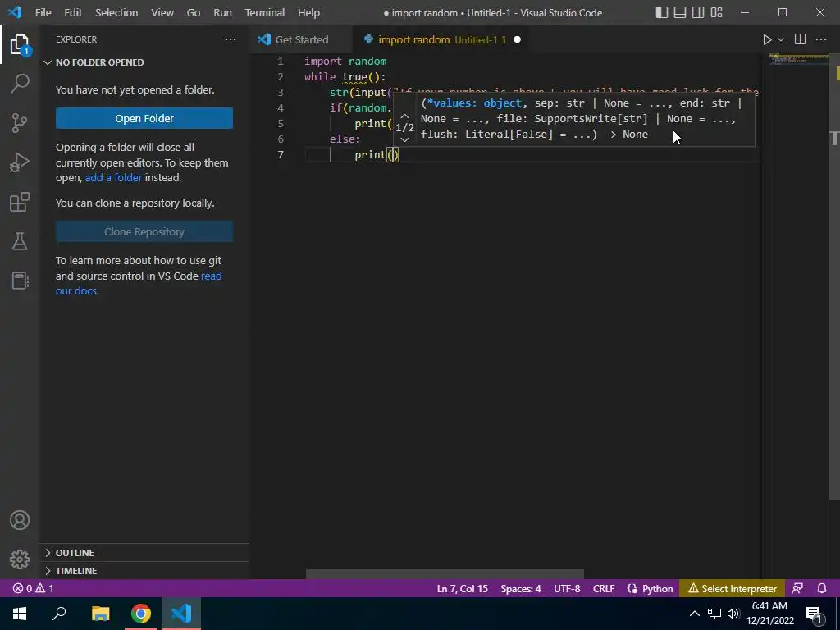Click errors and warnings status indicator

33,588
